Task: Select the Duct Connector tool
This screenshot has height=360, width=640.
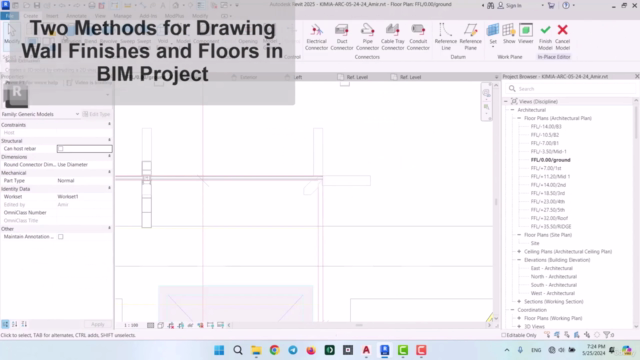Action: 342,37
